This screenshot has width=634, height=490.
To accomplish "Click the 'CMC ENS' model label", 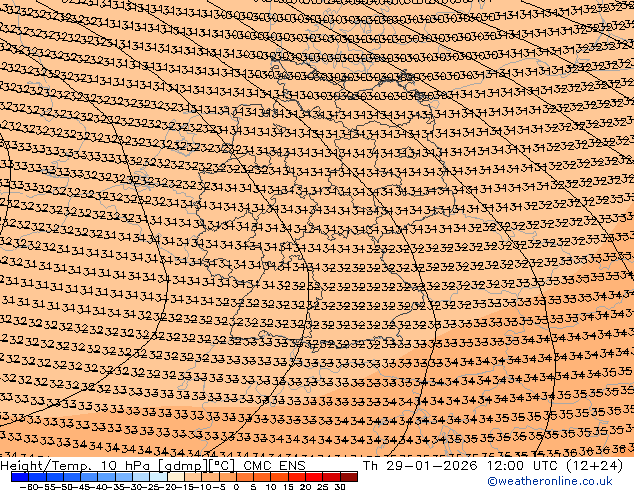I will click(x=275, y=466).
